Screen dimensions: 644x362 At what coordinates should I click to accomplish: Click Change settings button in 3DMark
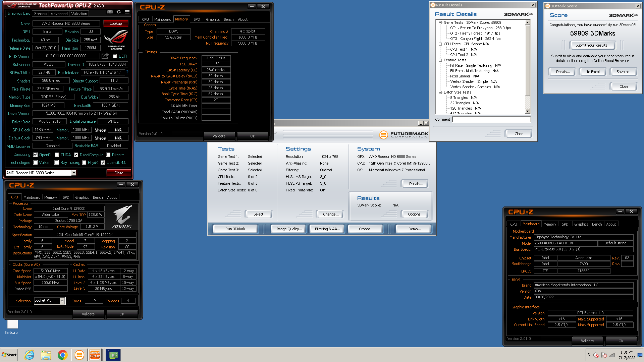(x=331, y=214)
